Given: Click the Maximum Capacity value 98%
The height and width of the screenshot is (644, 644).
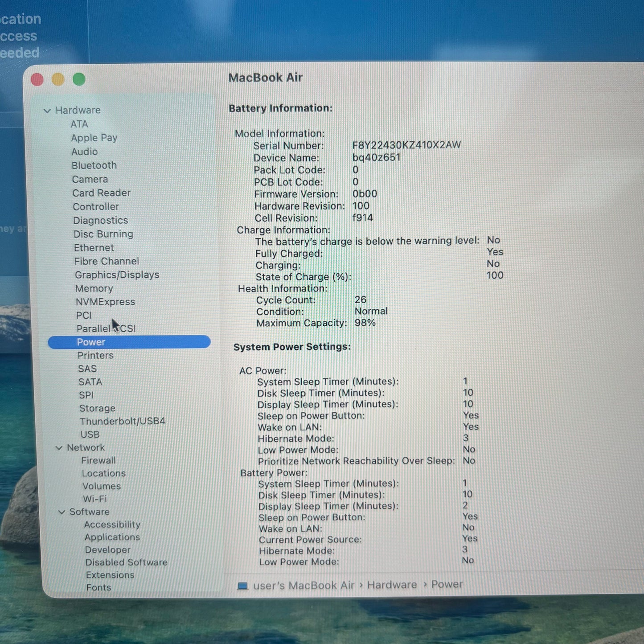Looking at the screenshot, I should pos(365,323).
